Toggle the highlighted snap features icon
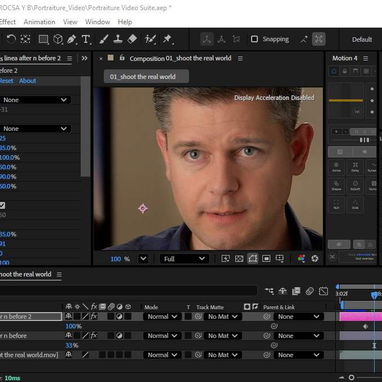This screenshot has width=382, height=382. [319, 39]
